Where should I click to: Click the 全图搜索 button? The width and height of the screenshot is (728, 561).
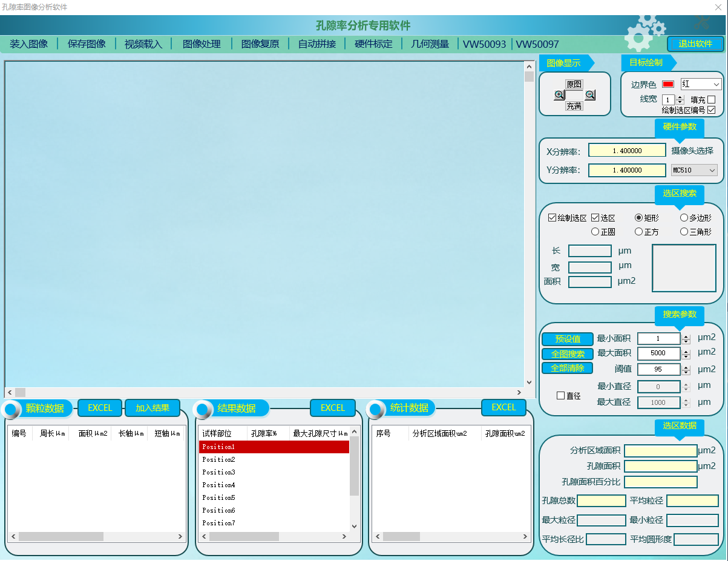click(x=567, y=354)
